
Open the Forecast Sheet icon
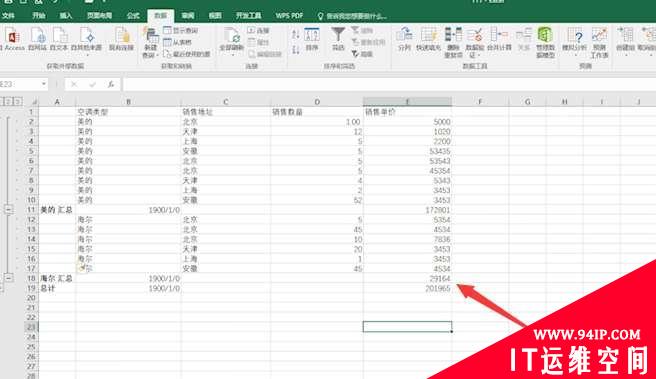point(599,42)
